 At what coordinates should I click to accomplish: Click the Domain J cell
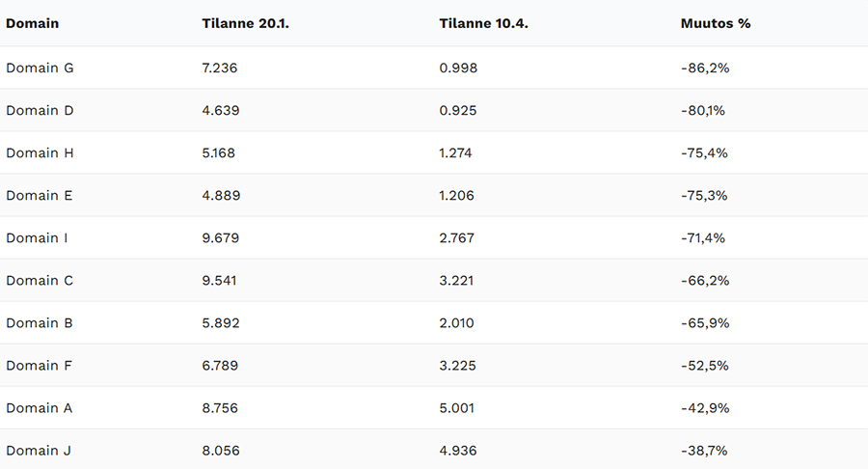pyautogui.click(x=39, y=450)
